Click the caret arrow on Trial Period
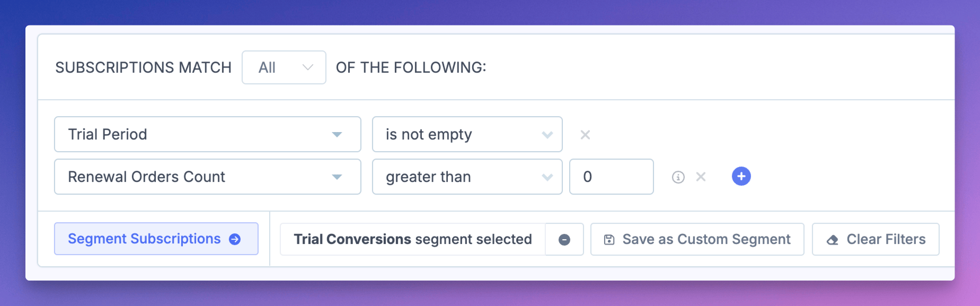980x306 pixels. coord(337,135)
